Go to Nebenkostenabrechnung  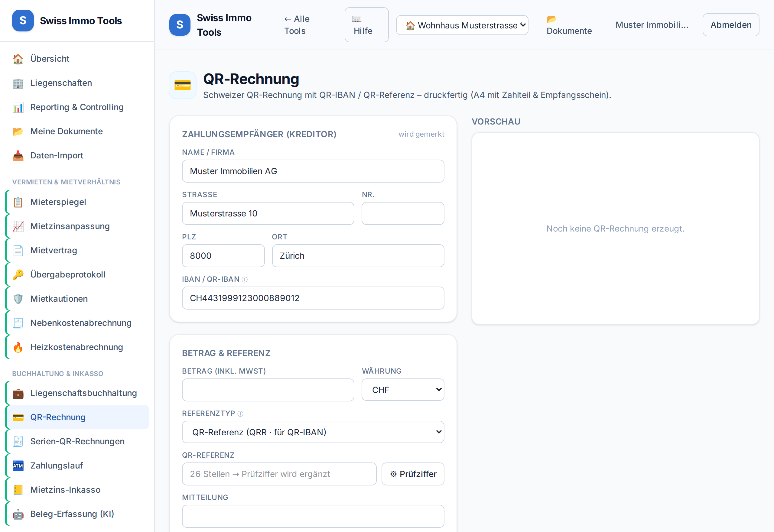(77, 323)
